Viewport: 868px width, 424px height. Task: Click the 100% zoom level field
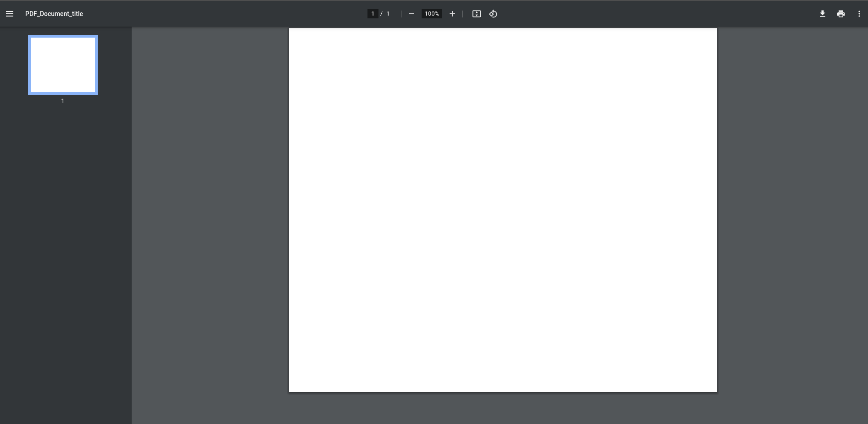pyautogui.click(x=432, y=14)
